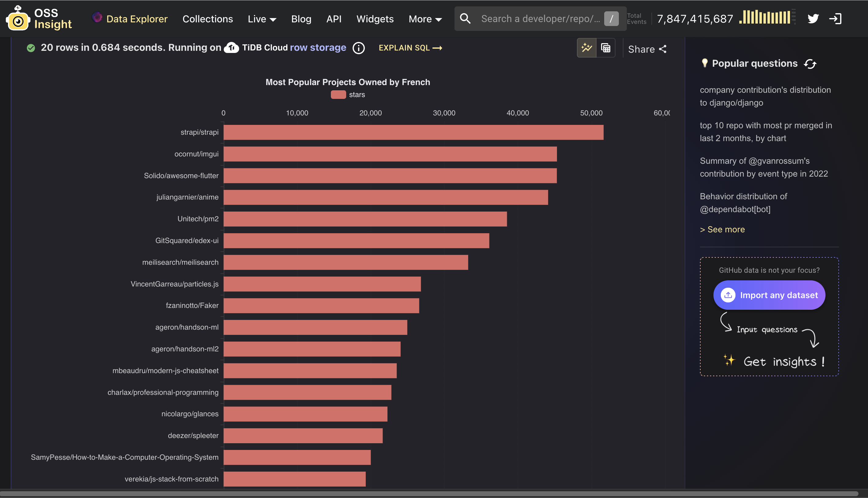
Task: Click the stars legend color swatch
Action: tap(338, 95)
